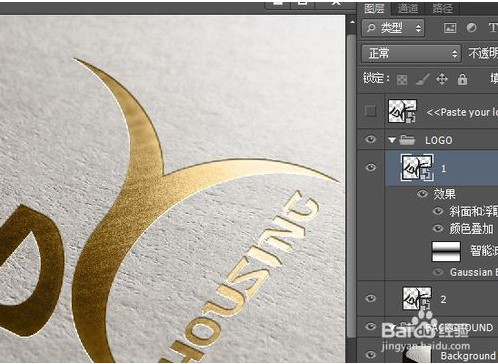Viewport: 498px width, 364px height.
Task: Click the adjustment layer filter icon
Action: click(x=471, y=28)
